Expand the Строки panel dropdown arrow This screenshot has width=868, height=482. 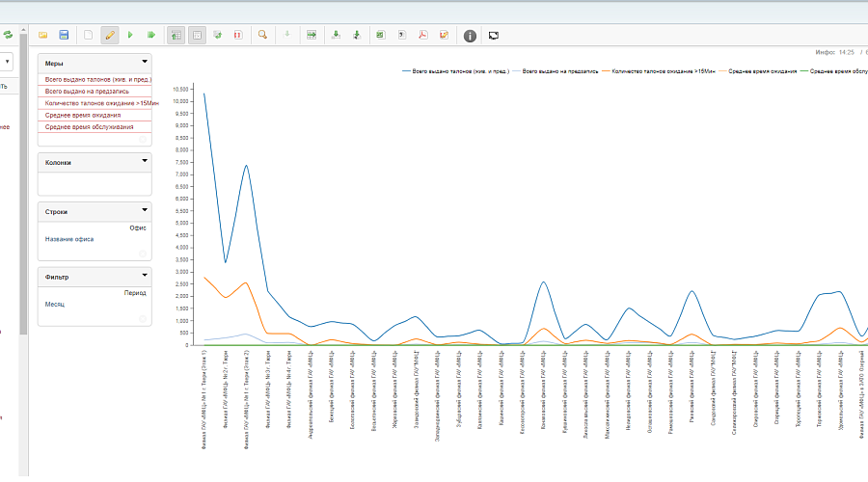pos(145,210)
